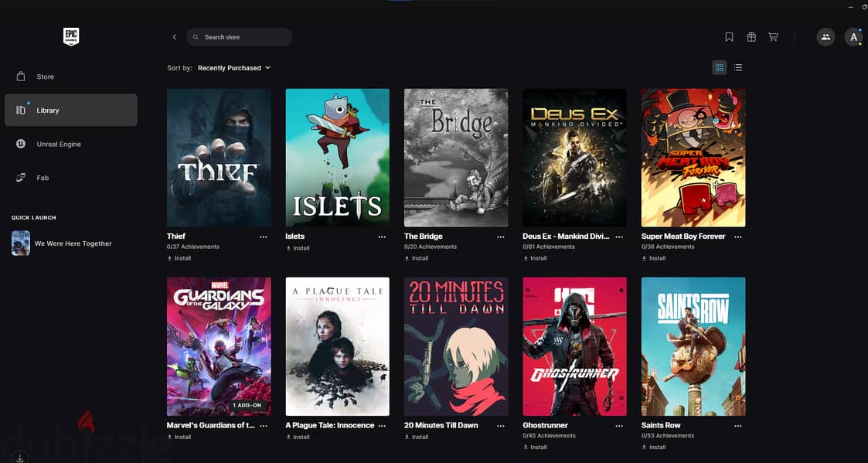The image size is (868, 463).
Task: Install Marvel's Guardians of the Galaxy
Action: pos(179,437)
